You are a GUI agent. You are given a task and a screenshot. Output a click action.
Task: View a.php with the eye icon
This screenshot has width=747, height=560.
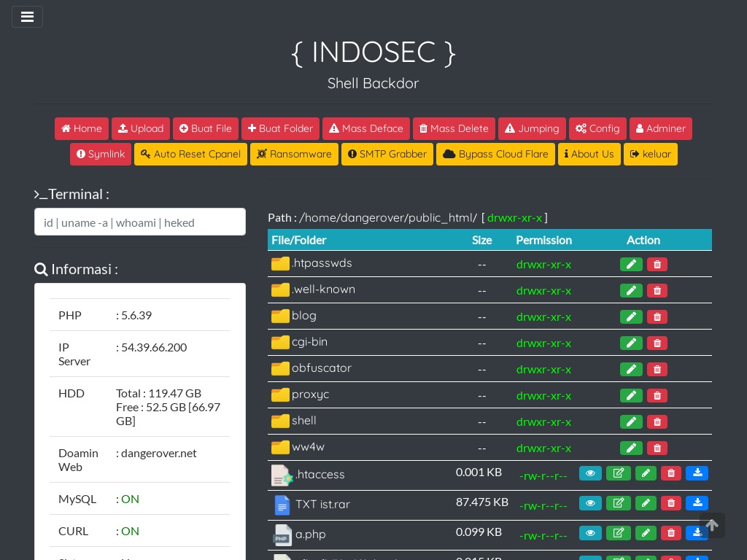click(590, 533)
